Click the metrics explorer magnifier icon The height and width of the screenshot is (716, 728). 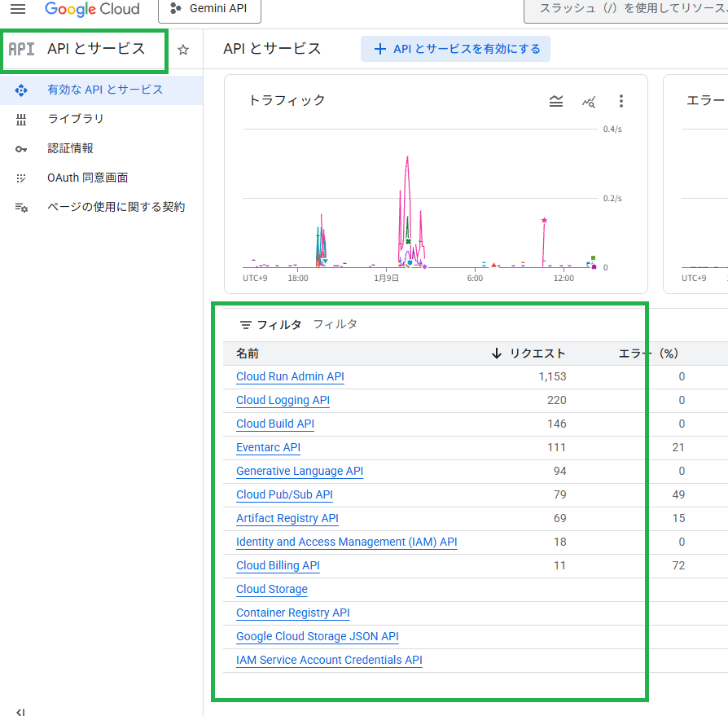pos(589,101)
